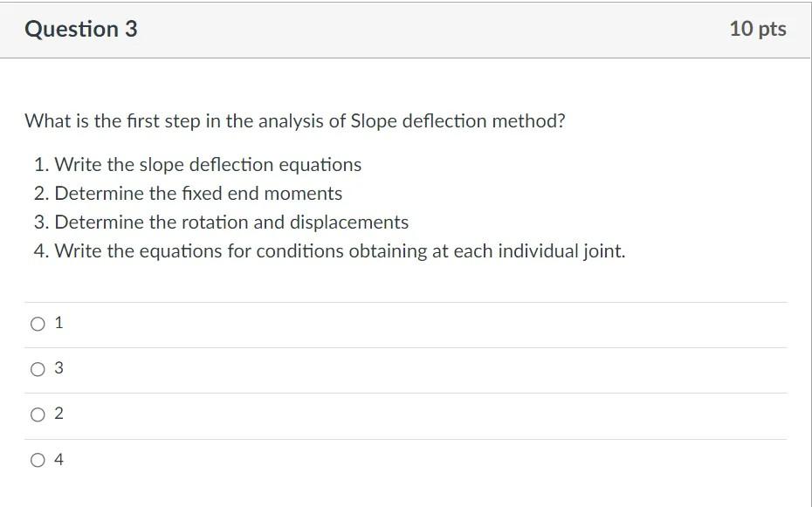The image size is (812, 507).
Task: Click the words 'Slope deflection method?' in question
Action: coord(458,121)
